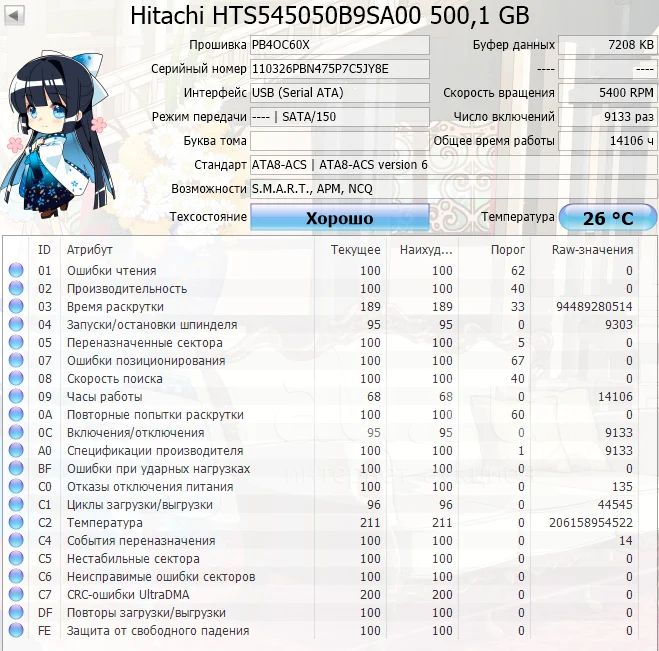
Task: Select the status icon for 0C Включения/отключения
Action: click(x=16, y=432)
